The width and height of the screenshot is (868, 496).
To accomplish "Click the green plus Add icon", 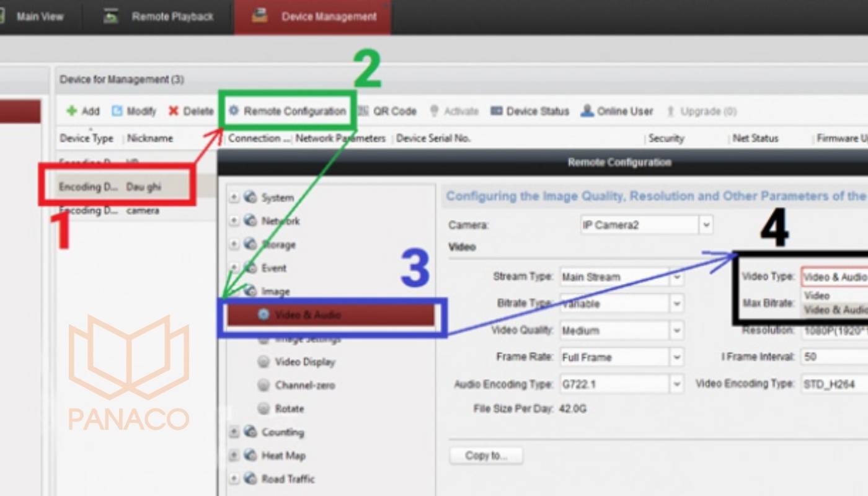I will tap(72, 112).
